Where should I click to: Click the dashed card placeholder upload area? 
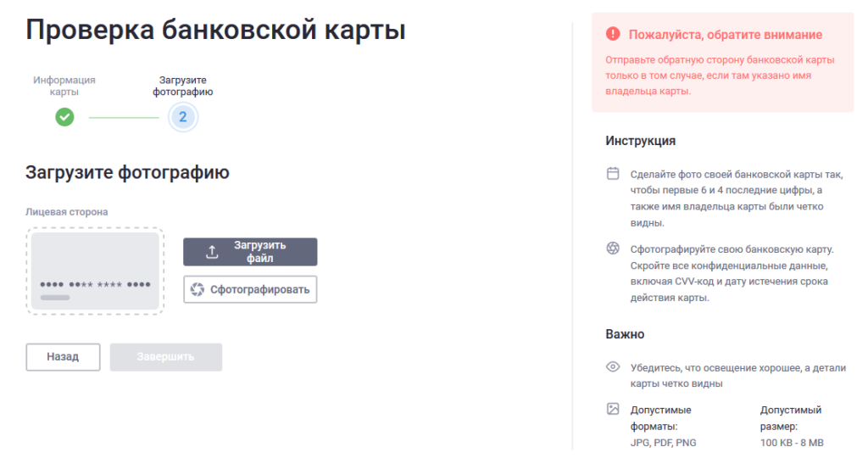95,271
